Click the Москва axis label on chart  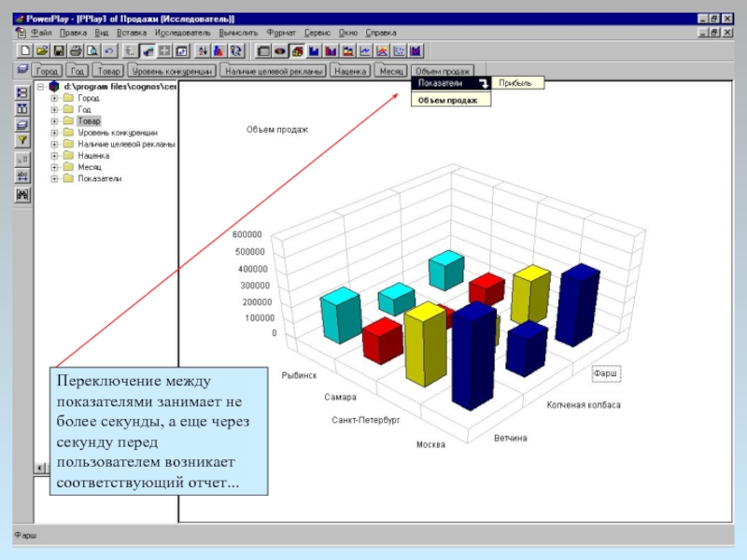coord(430,445)
